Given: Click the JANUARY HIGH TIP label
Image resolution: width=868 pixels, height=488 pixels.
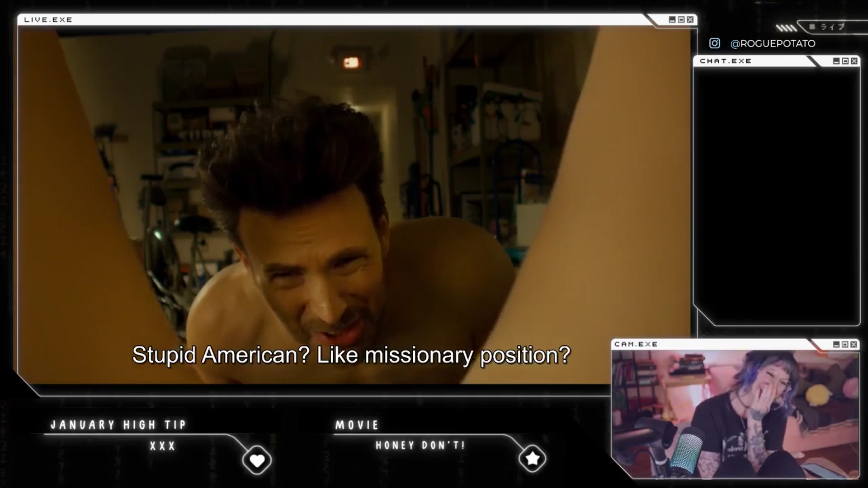Looking at the screenshot, I should click(x=118, y=425).
